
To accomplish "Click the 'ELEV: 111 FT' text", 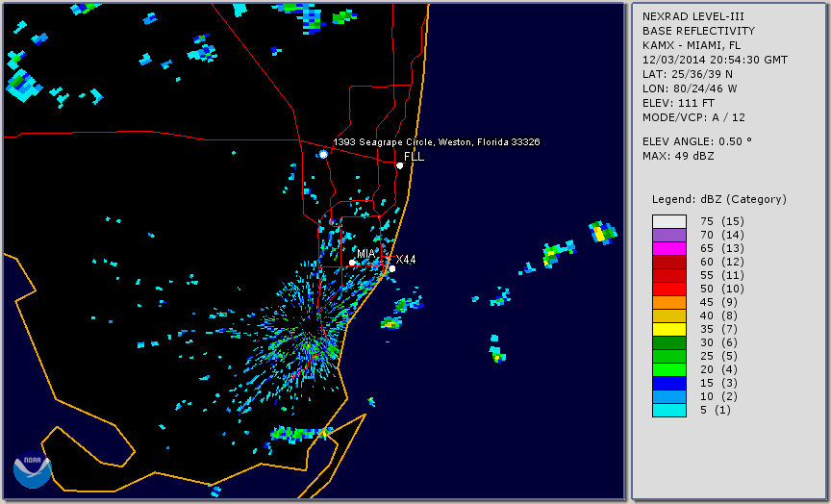I will 678,103.
